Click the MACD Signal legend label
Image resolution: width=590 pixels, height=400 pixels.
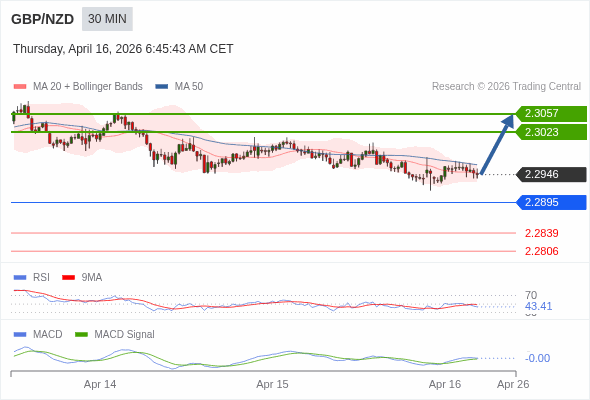(x=125, y=335)
